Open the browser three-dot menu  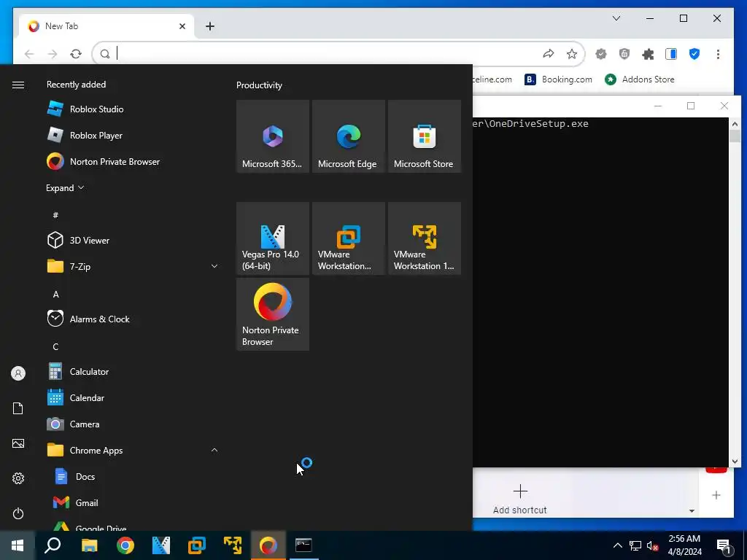pos(718,54)
